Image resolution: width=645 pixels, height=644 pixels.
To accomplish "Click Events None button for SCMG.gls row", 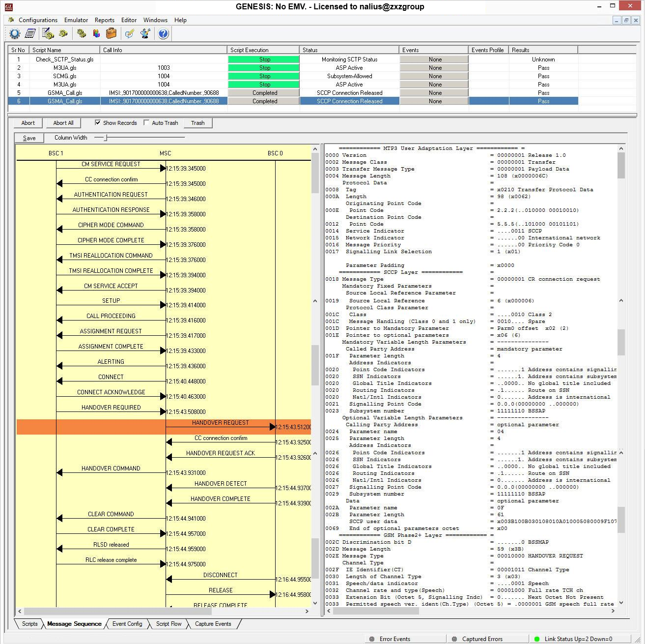I will click(x=434, y=76).
